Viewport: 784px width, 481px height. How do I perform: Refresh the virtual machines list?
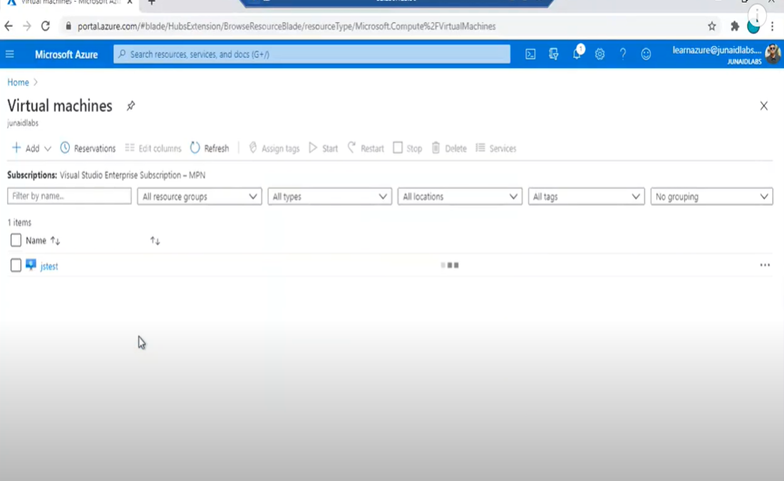pos(210,148)
